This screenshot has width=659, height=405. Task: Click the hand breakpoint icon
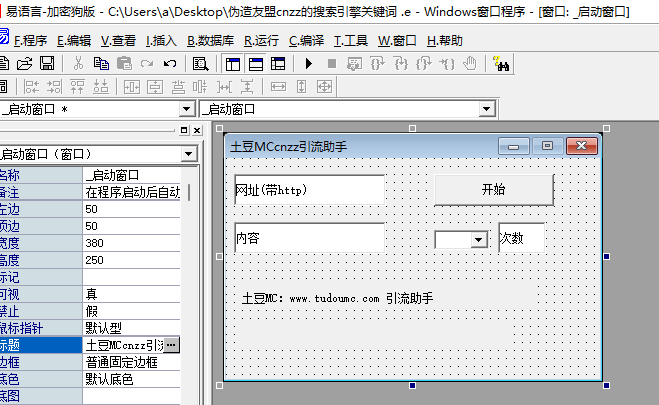pyautogui.click(x=470, y=64)
